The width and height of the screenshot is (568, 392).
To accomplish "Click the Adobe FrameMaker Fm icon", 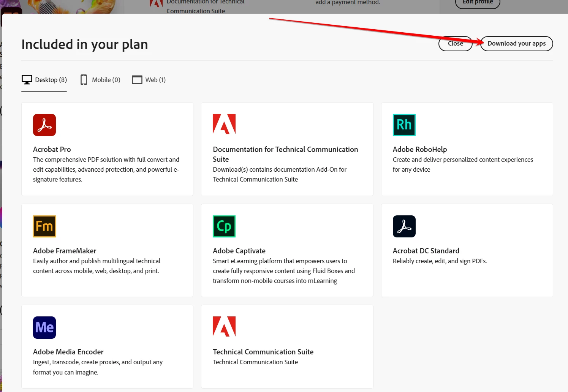I will 44,226.
